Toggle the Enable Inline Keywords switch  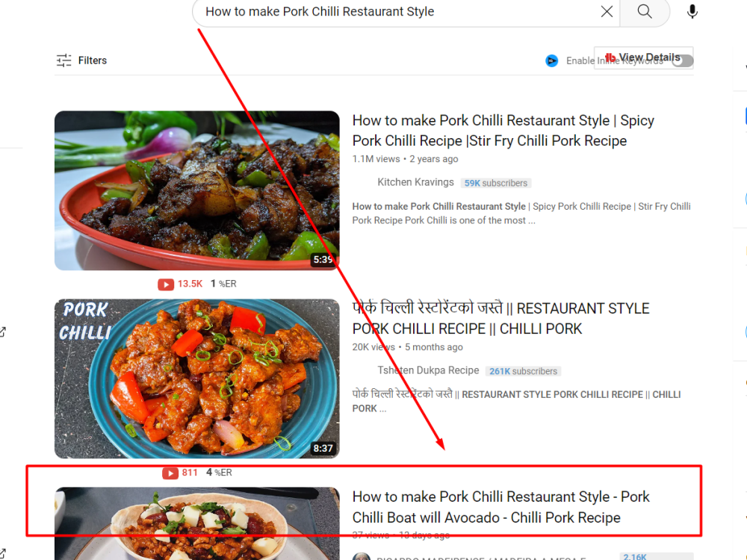[682, 61]
